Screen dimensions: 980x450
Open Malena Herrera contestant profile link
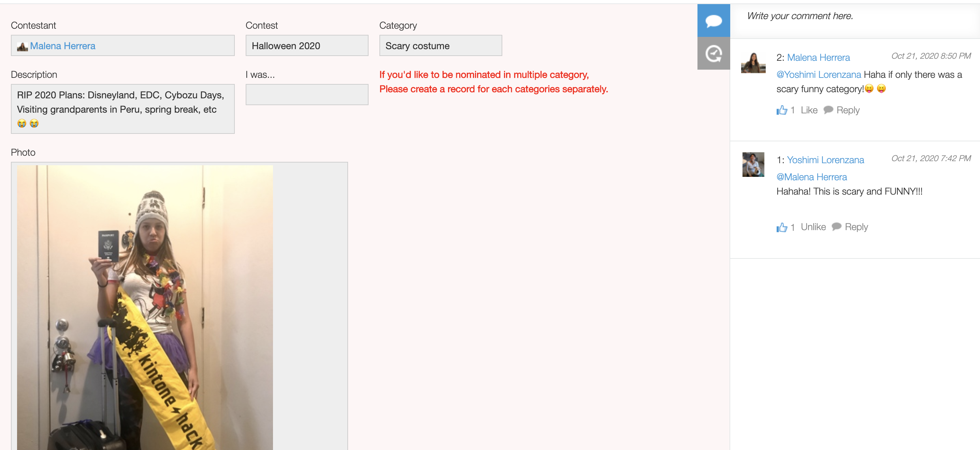[x=63, y=46]
